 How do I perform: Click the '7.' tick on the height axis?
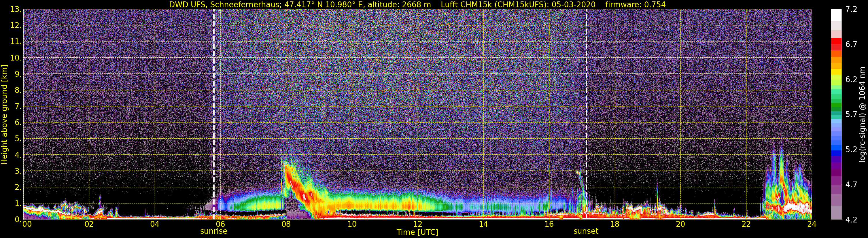pos(18,106)
